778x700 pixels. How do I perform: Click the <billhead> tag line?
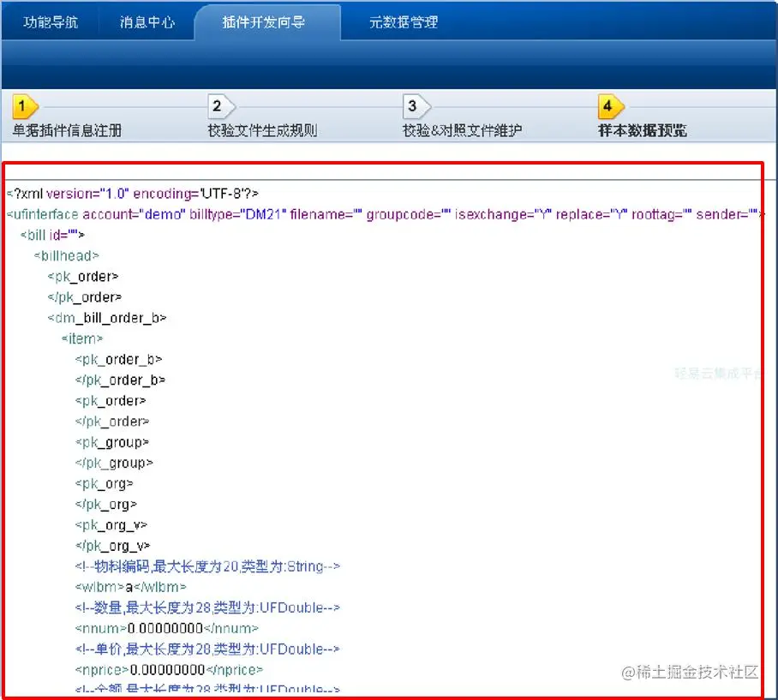[67, 255]
